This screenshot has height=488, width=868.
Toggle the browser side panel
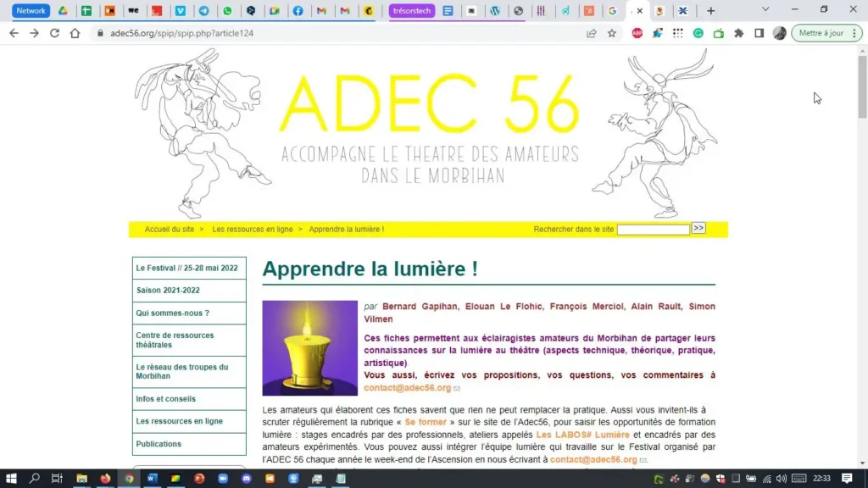(x=759, y=33)
